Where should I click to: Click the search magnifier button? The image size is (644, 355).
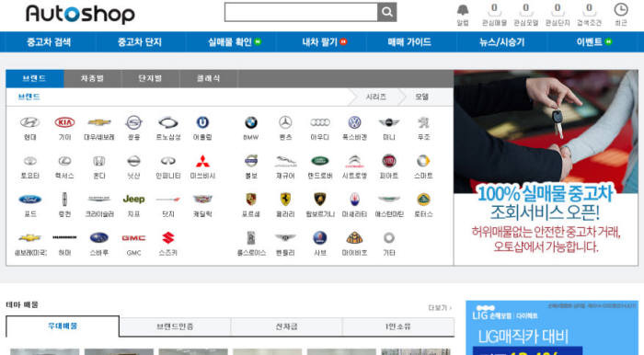(x=387, y=12)
